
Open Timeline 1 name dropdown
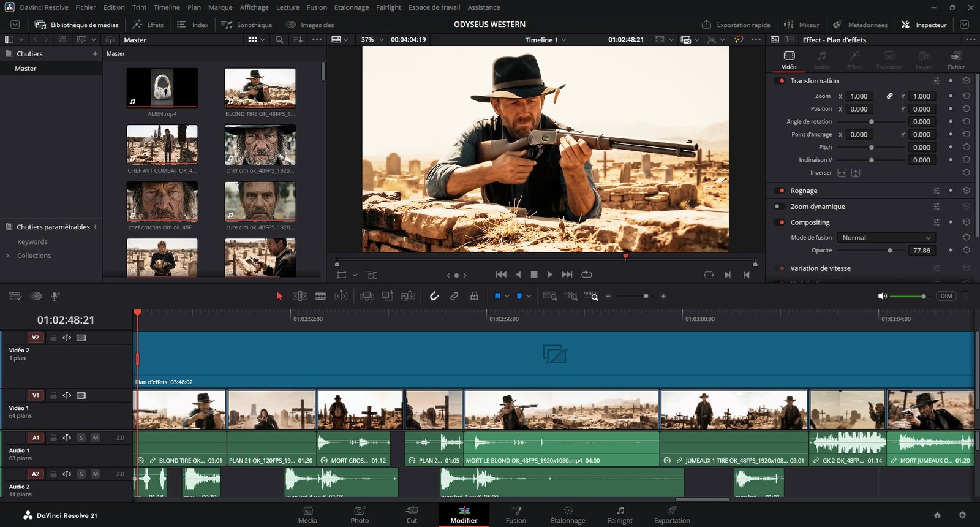[545, 39]
